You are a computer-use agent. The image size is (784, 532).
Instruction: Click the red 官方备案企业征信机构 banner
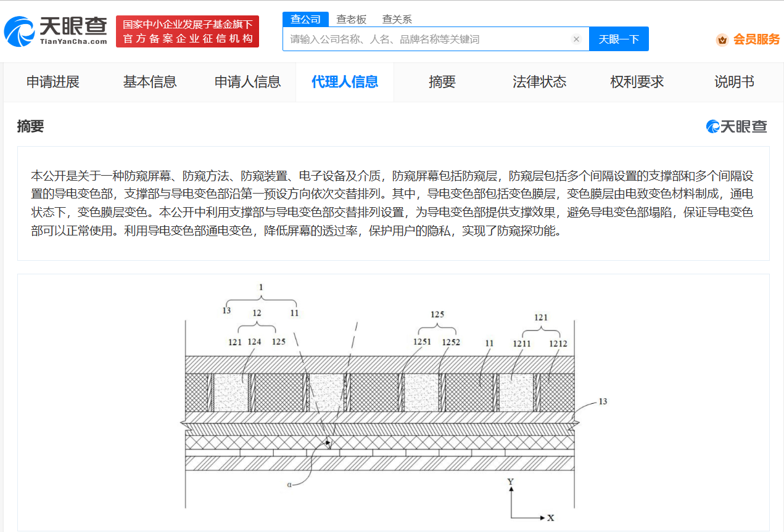pyautogui.click(x=188, y=31)
